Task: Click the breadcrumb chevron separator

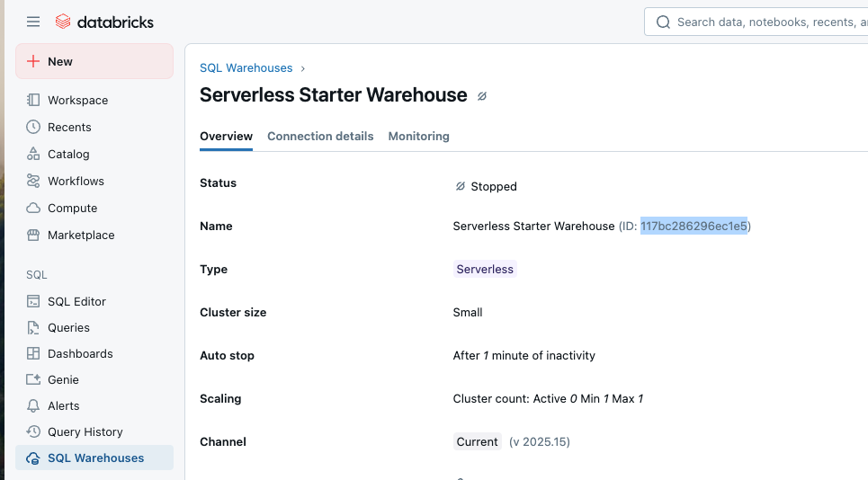Action: pyautogui.click(x=303, y=68)
